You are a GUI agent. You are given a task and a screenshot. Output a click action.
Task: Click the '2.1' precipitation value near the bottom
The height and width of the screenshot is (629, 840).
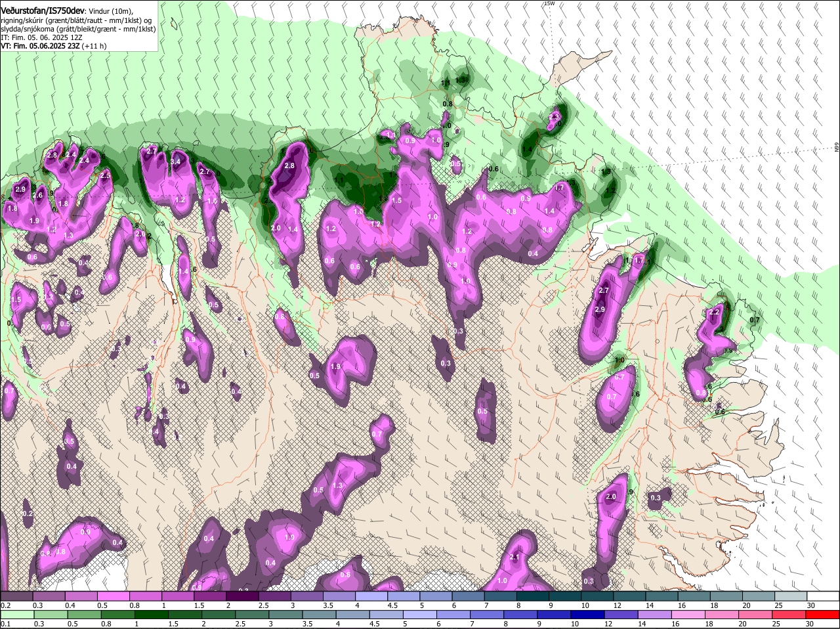tap(514, 557)
